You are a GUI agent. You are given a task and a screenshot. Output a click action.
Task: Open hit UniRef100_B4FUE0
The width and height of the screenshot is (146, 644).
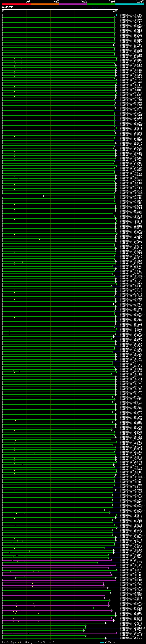point(131,22)
